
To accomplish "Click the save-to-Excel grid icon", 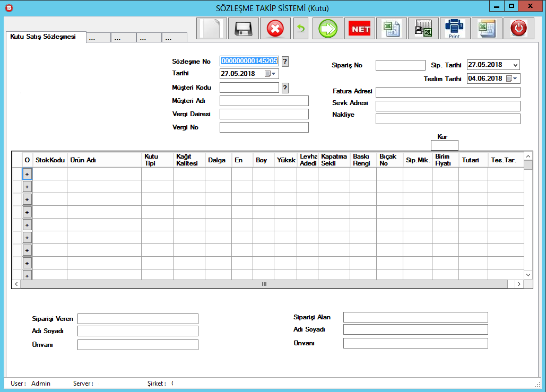I will click(x=423, y=28).
